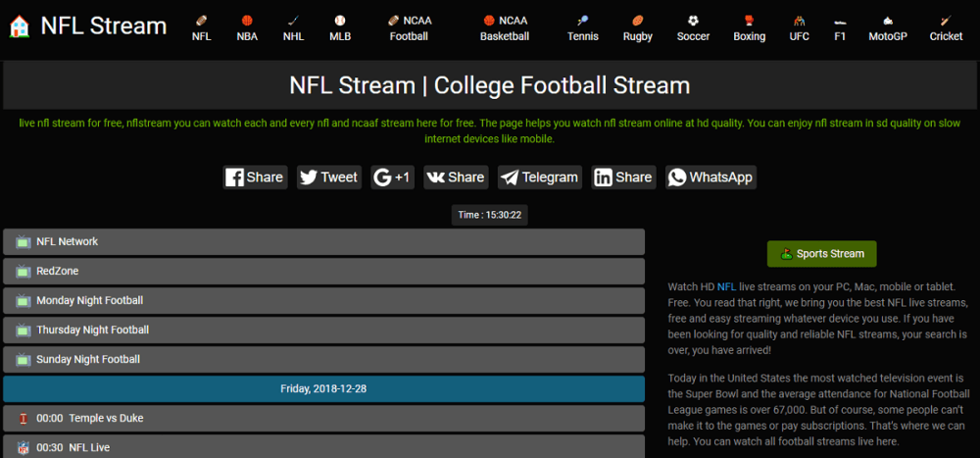Open the NFL Network channel row
980x458 pixels.
point(323,242)
